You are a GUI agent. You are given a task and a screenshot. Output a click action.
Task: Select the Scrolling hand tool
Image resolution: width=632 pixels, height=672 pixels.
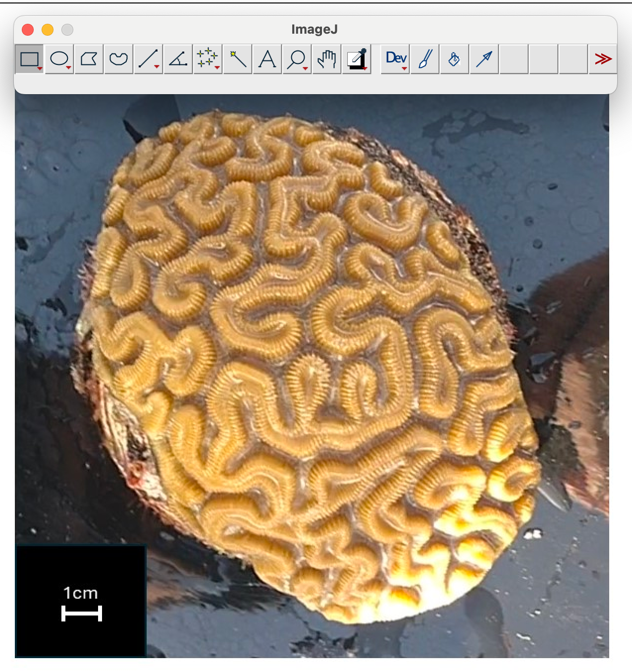pos(326,58)
